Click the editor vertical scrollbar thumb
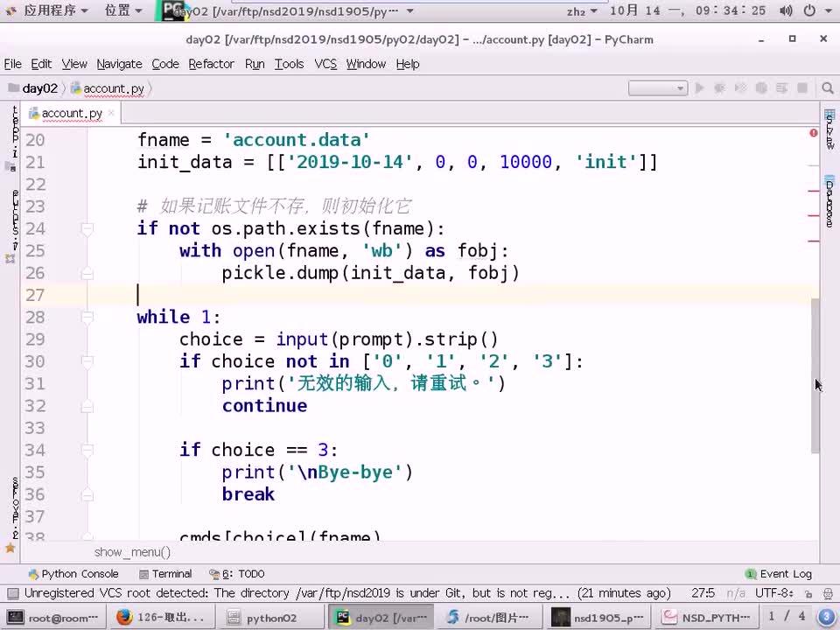 pos(815,376)
